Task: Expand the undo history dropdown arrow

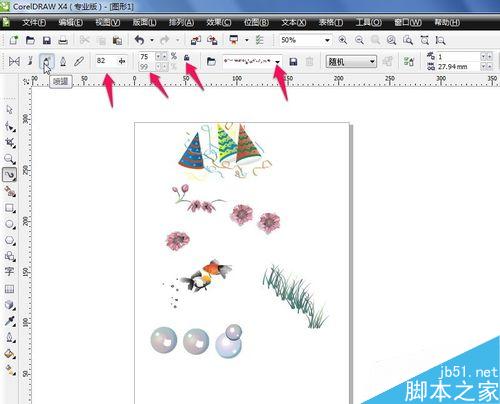Action: [152, 40]
